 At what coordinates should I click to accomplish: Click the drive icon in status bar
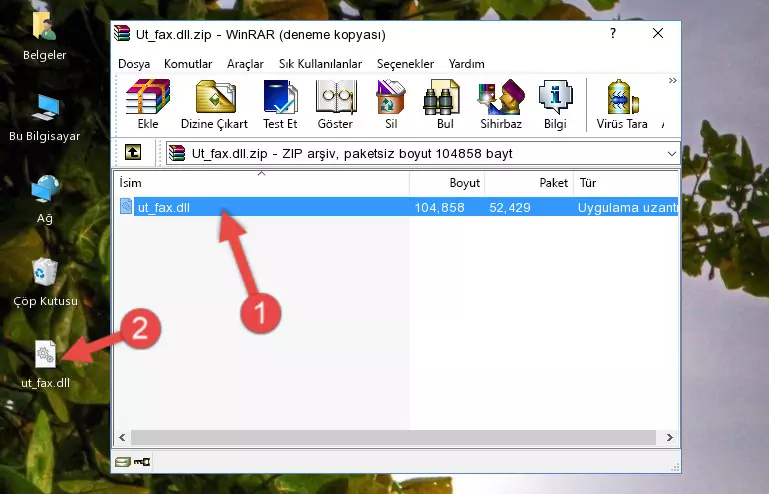[x=123, y=462]
